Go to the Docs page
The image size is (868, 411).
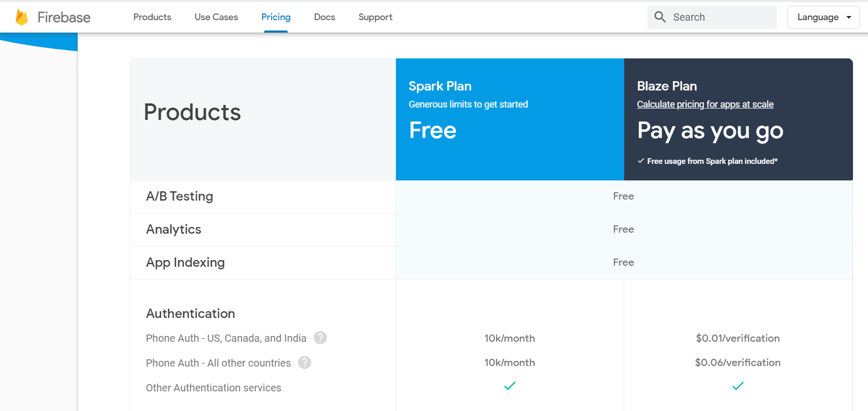pos(325,17)
